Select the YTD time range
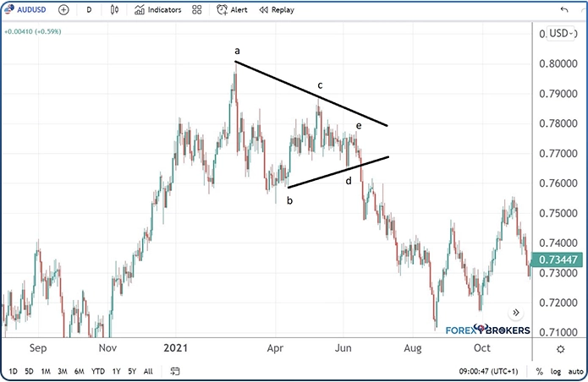 click(98, 371)
